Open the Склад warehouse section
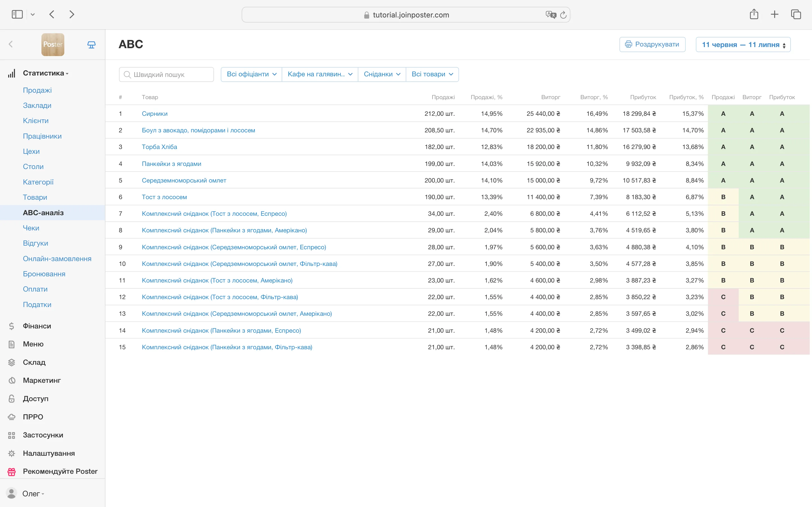This screenshot has height=507, width=812. coord(34,362)
